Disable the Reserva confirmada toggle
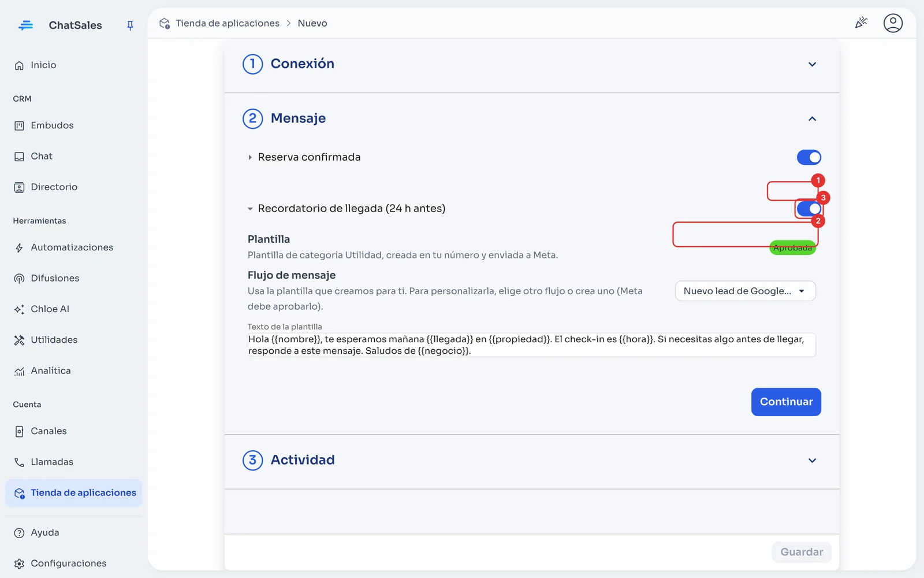 pyautogui.click(x=808, y=157)
